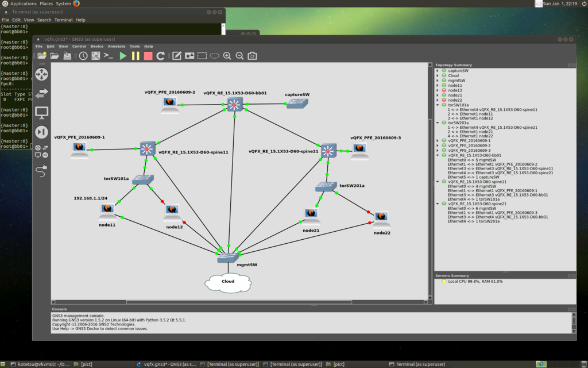The image size is (588, 368).
Task: Select 'Ethernet5 <-> 1 captureSW' row
Action: [473, 177]
